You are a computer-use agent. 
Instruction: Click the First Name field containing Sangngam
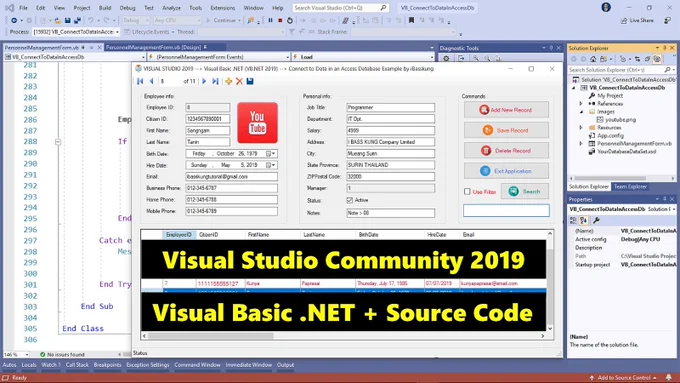[x=208, y=130]
